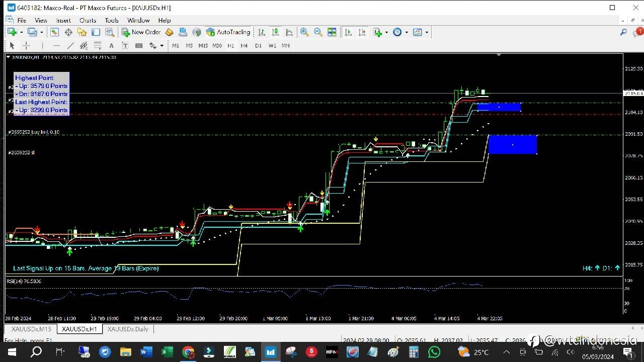Select the Crosshair tool
This screenshot has width=644, height=362.
coord(26,46)
